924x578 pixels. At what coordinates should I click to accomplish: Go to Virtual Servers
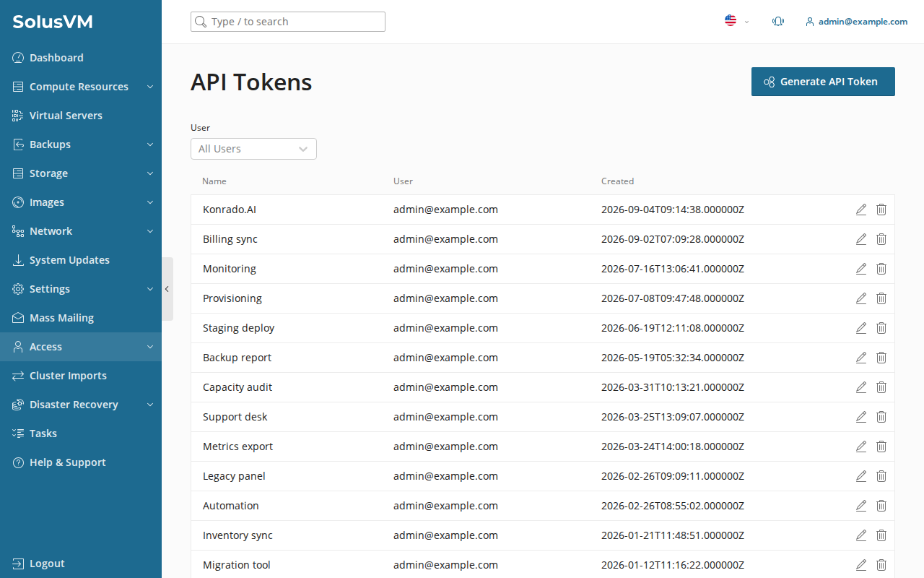coord(81,116)
